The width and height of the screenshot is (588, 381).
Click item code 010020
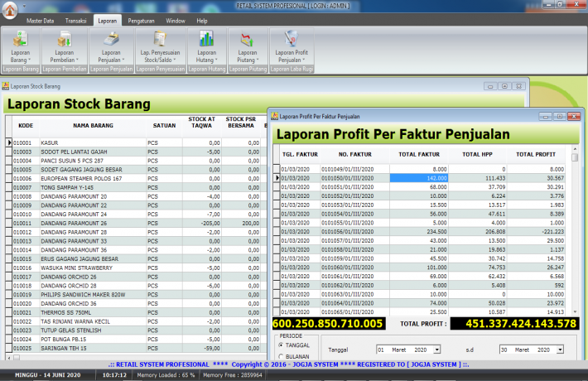(22, 304)
